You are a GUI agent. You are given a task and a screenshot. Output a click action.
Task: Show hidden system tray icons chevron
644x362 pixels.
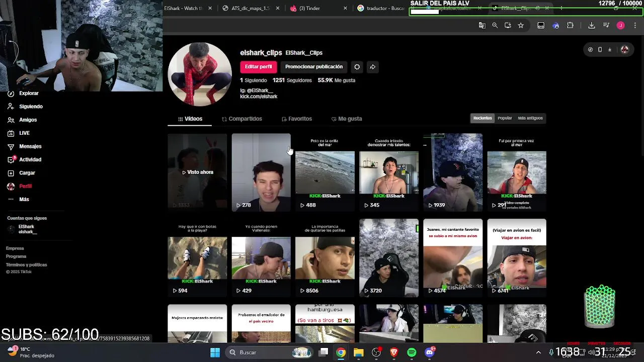[x=538, y=352]
